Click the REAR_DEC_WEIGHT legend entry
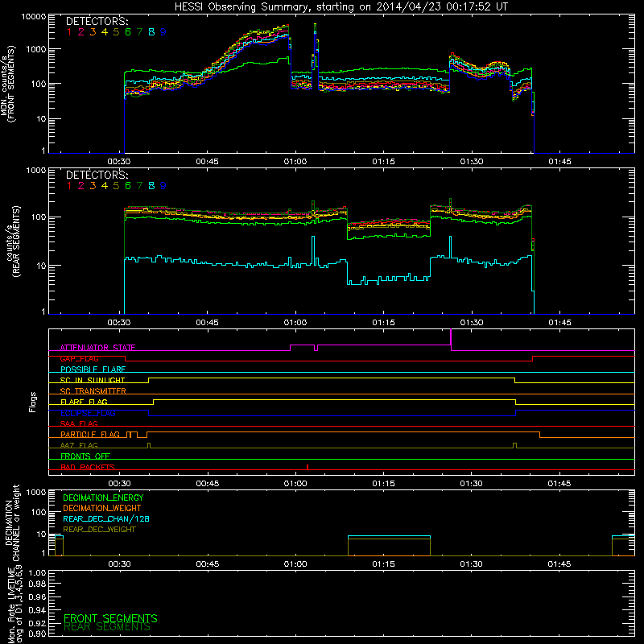This screenshot has height=644, width=644. tap(99, 530)
